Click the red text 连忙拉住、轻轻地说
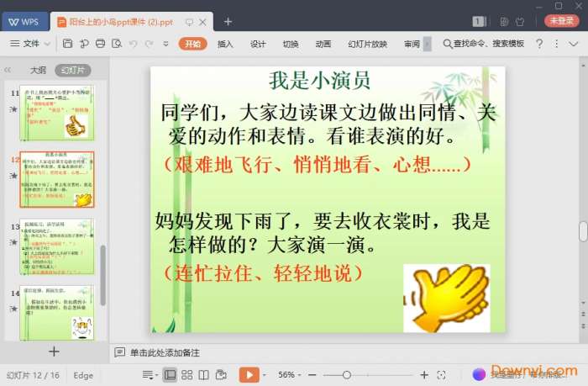The height and width of the screenshot is (386, 588). click(264, 273)
